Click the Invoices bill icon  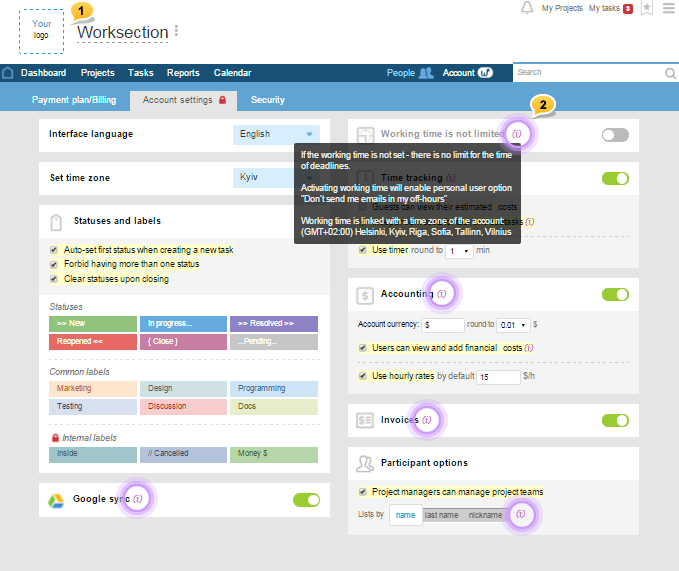pyautogui.click(x=365, y=420)
